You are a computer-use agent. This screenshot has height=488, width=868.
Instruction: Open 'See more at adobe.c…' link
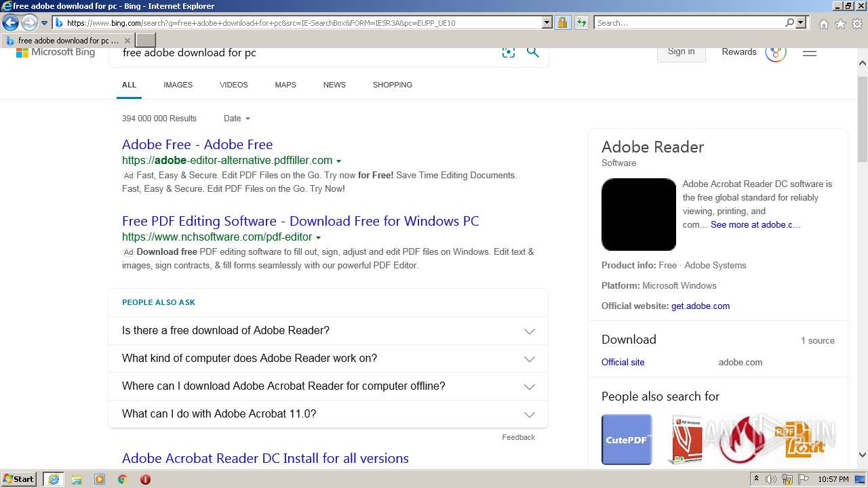(x=755, y=224)
